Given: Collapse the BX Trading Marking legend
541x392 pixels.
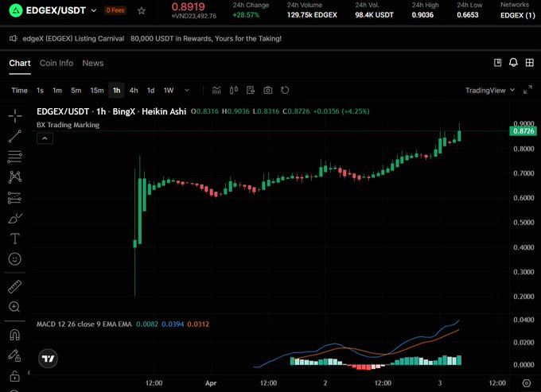Looking at the screenshot, I should click(45, 138).
